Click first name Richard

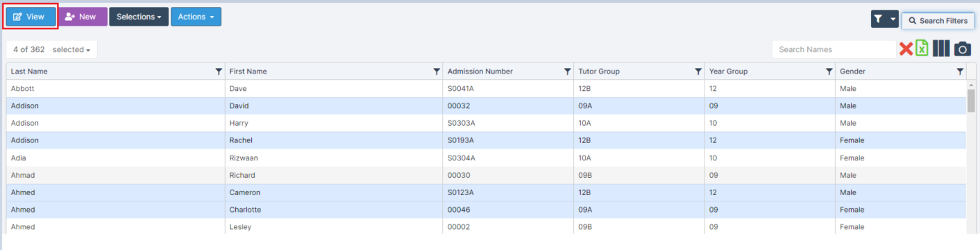(242, 175)
